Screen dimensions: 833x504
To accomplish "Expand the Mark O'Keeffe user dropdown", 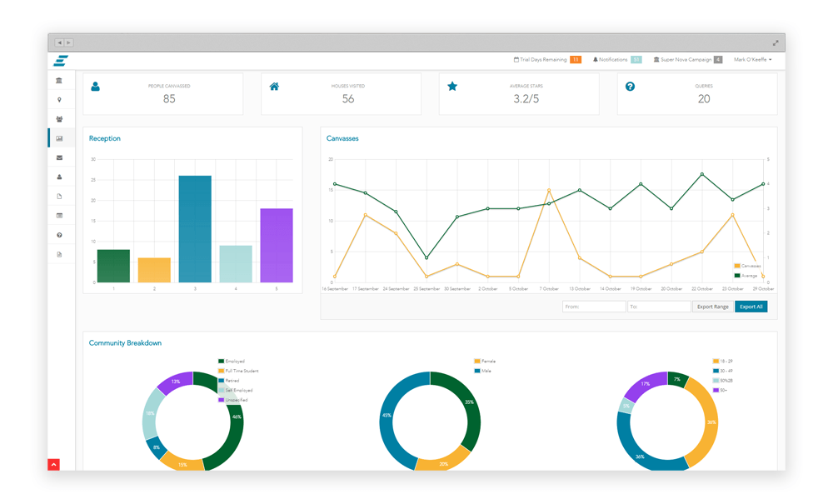I will coord(752,60).
